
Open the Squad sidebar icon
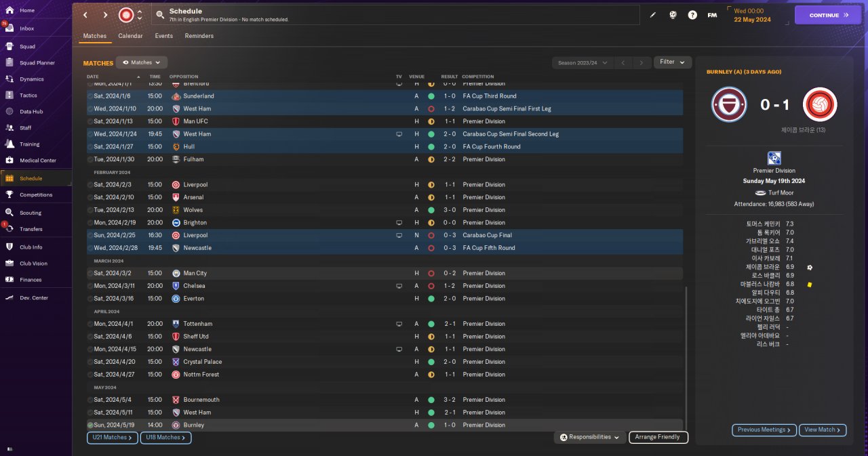[9, 47]
